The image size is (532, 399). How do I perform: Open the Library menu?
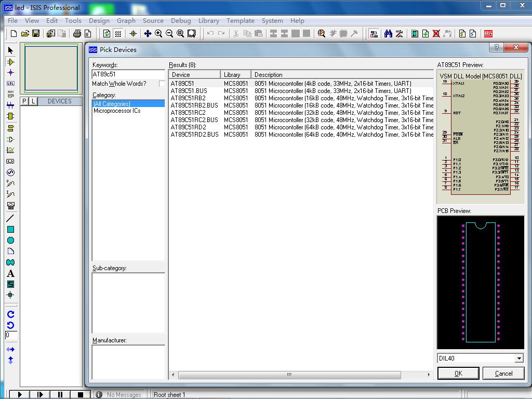[x=209, y=21]
